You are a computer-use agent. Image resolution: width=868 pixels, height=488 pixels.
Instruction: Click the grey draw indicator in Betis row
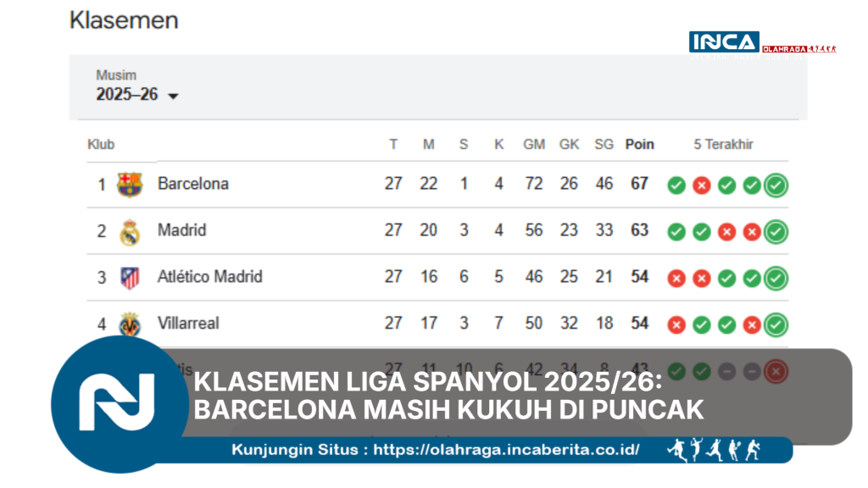tap(726, 370)
